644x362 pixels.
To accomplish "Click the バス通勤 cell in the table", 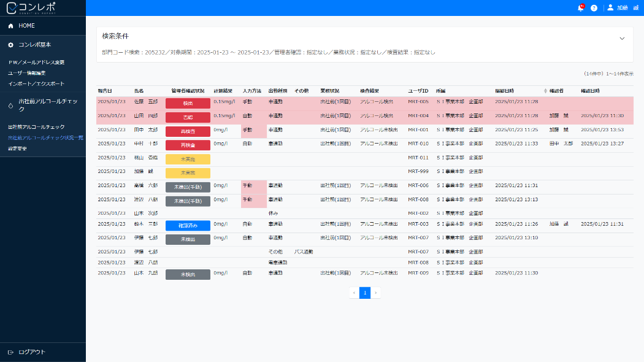I will [304, 252].
